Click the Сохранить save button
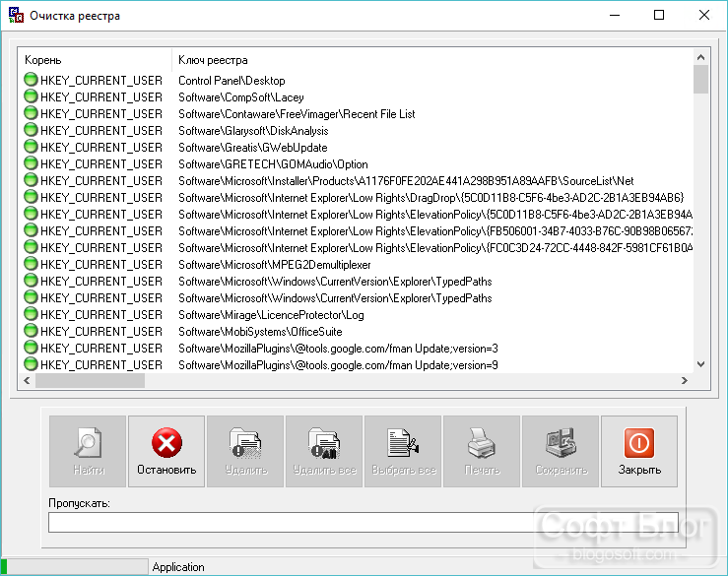The height and width of the screenshot is (576, 728). (561, 451)
